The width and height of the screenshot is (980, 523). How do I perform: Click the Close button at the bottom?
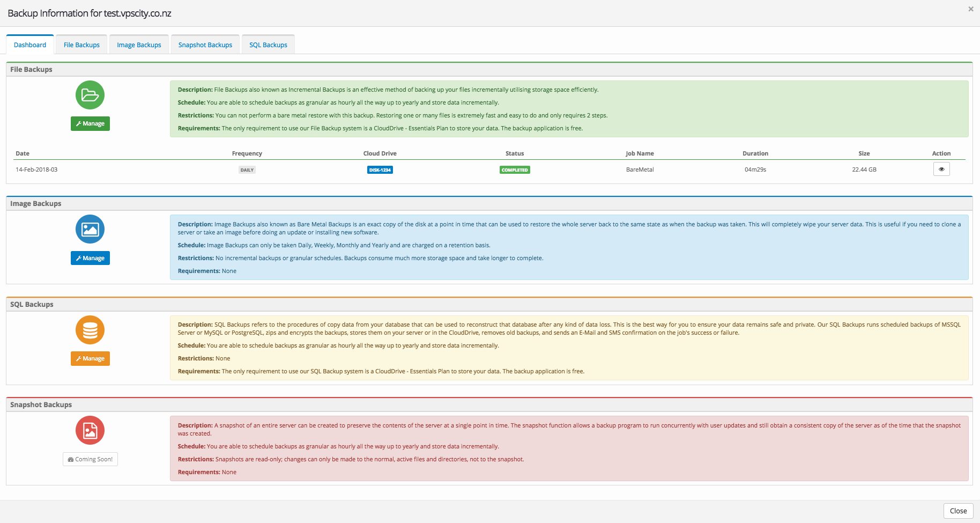coord(958,511)
